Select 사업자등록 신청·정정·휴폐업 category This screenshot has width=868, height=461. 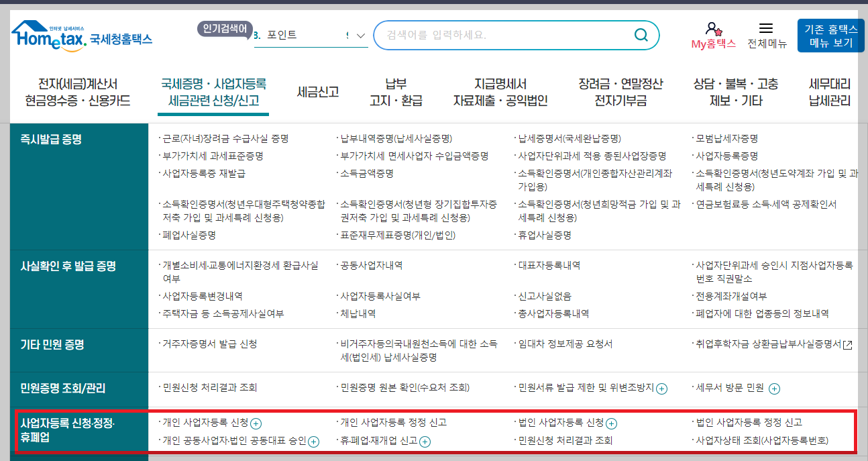click(68, 430)
